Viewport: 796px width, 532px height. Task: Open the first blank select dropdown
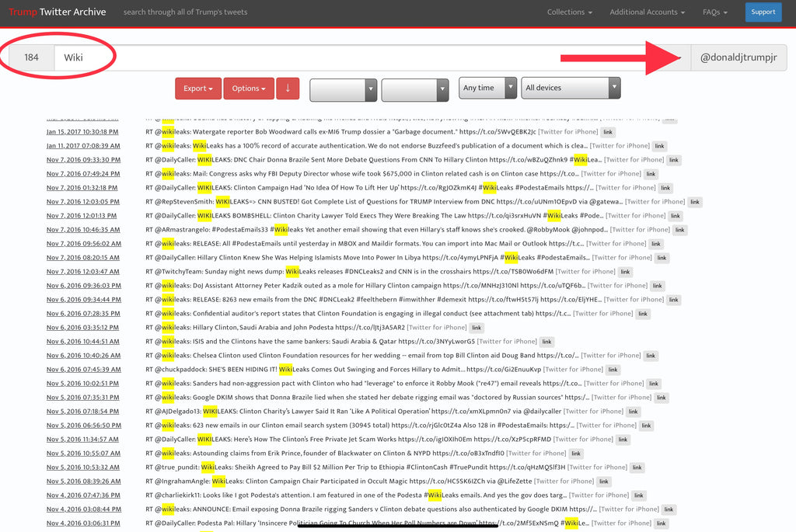pyautogui.click(x=343, y=90)
